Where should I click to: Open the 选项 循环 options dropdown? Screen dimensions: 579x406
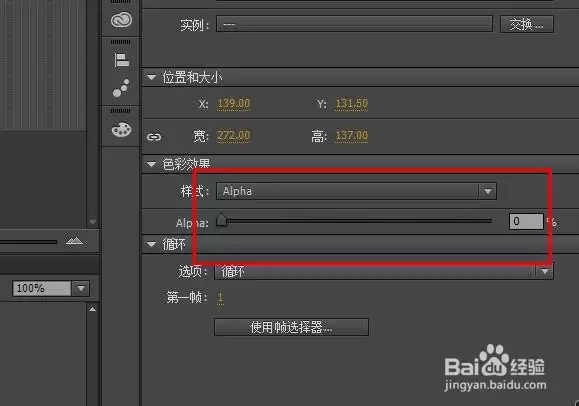coord(384,272)
